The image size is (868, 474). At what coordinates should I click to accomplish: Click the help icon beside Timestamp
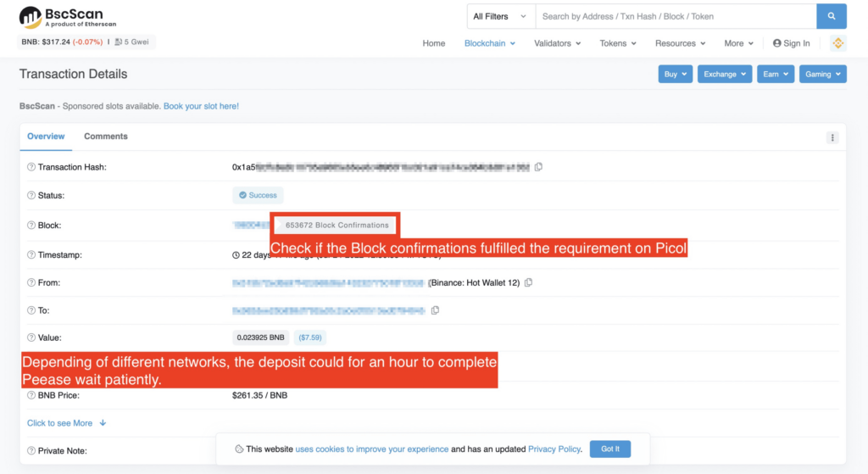click(31, 254)
